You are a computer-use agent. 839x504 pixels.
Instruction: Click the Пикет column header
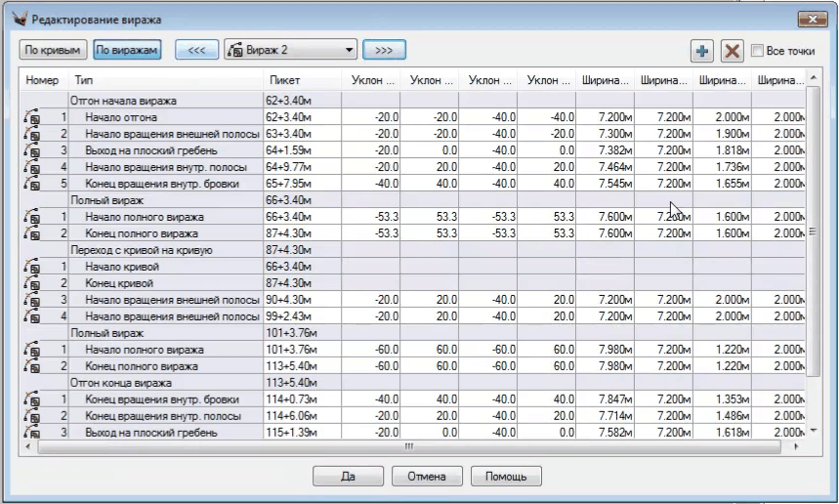tap(301, 80)
